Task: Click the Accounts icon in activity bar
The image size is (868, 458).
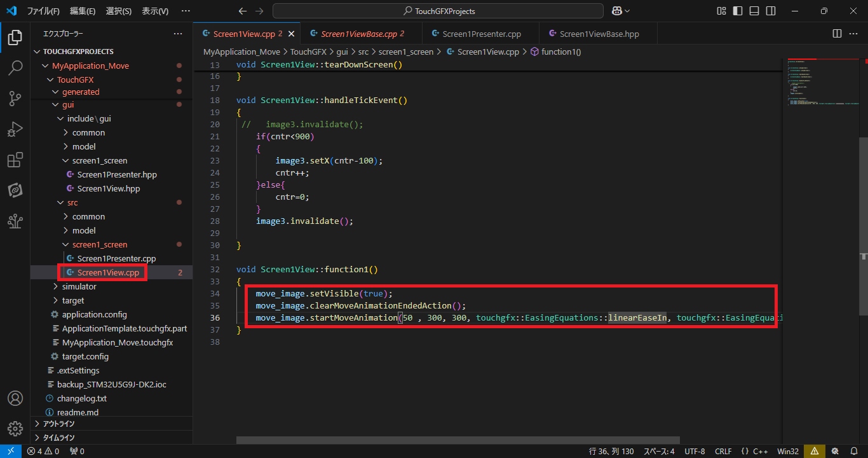Action: pyautogui.click(x=15, y=398)
